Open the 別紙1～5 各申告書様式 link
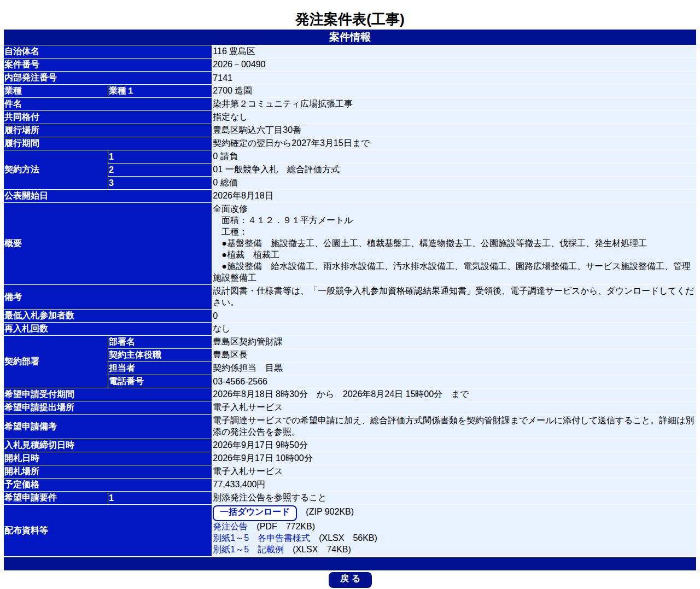 pos(261,538)
